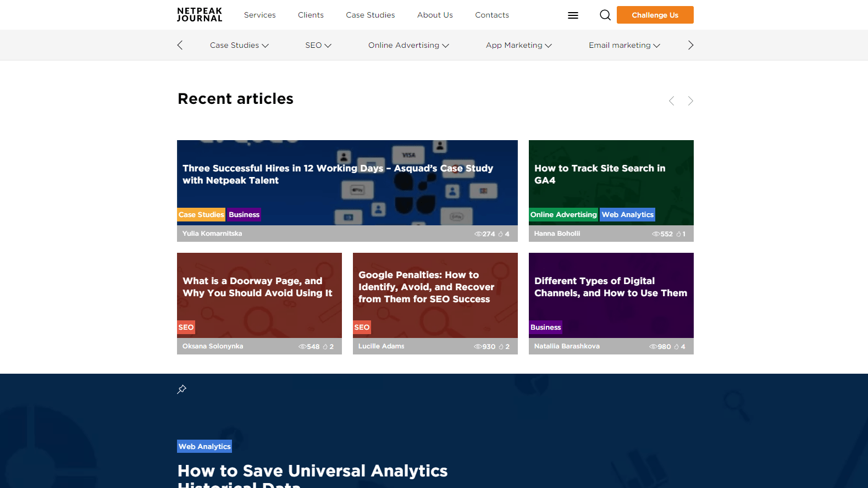
Task: Click Web Analytics tag on featured article
Action: pos(204,446)
